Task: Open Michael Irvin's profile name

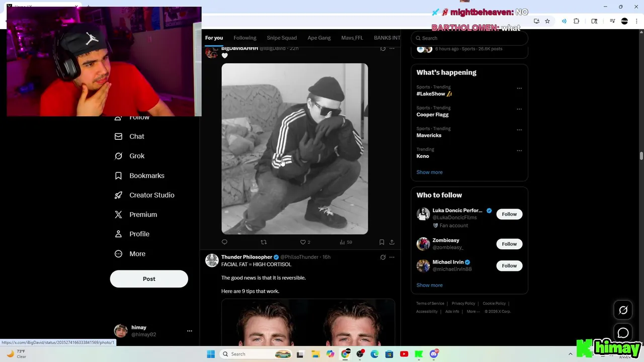Action: (448, 262)
